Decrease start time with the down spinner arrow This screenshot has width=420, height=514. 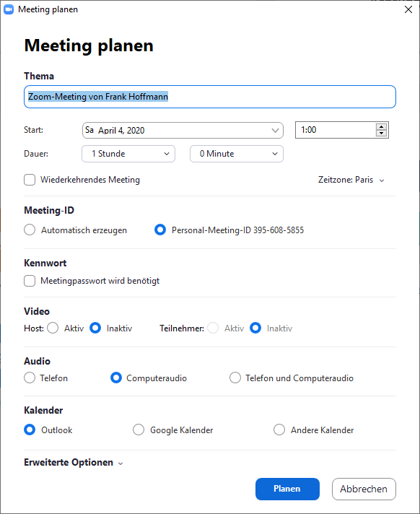[381, 133]
